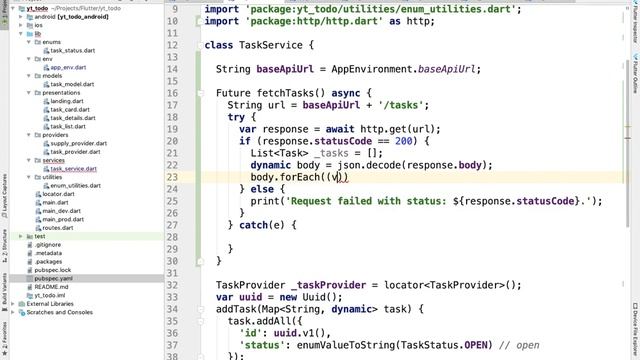Collapse the yt_todo project root node
The width and height of the screenshot is (640, 360).
tap(13, 8)
